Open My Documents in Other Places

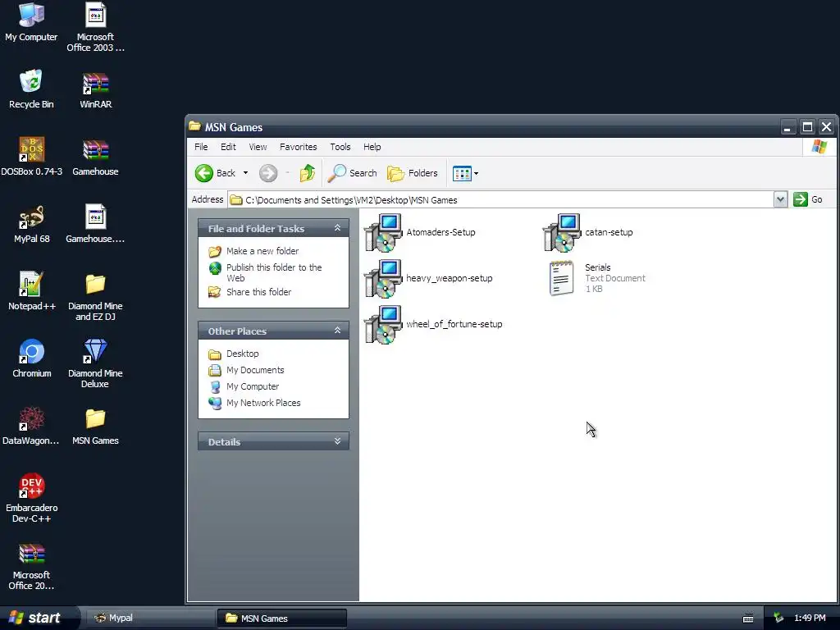(255, 370)
